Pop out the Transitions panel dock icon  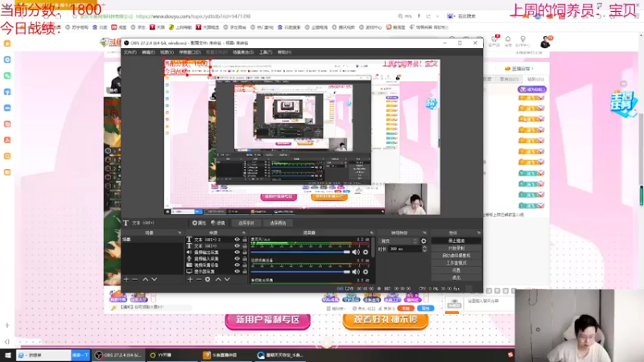point(425,232)
